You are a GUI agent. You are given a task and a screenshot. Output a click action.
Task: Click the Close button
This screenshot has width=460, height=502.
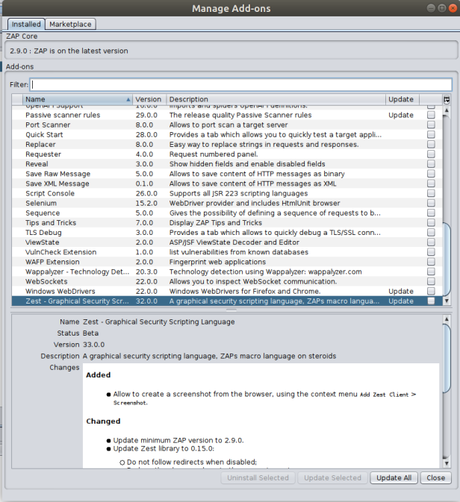(x=436, y=478)
